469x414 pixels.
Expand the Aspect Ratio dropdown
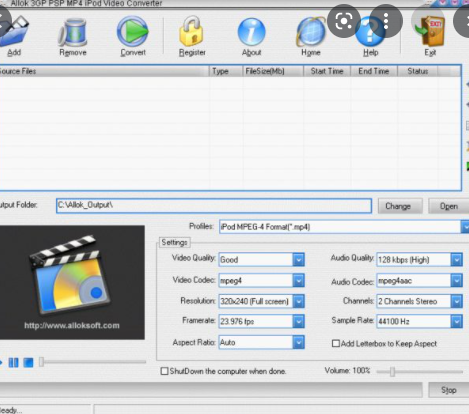[x=299, y=342]
